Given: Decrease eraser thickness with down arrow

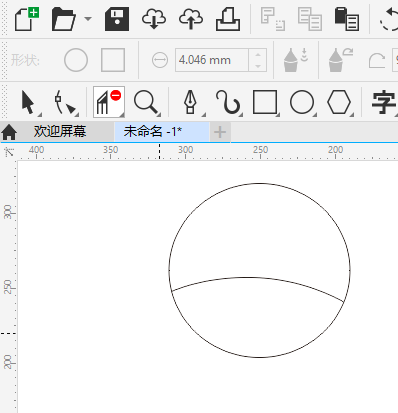Looking at the screenshot, I should [258, 66].
